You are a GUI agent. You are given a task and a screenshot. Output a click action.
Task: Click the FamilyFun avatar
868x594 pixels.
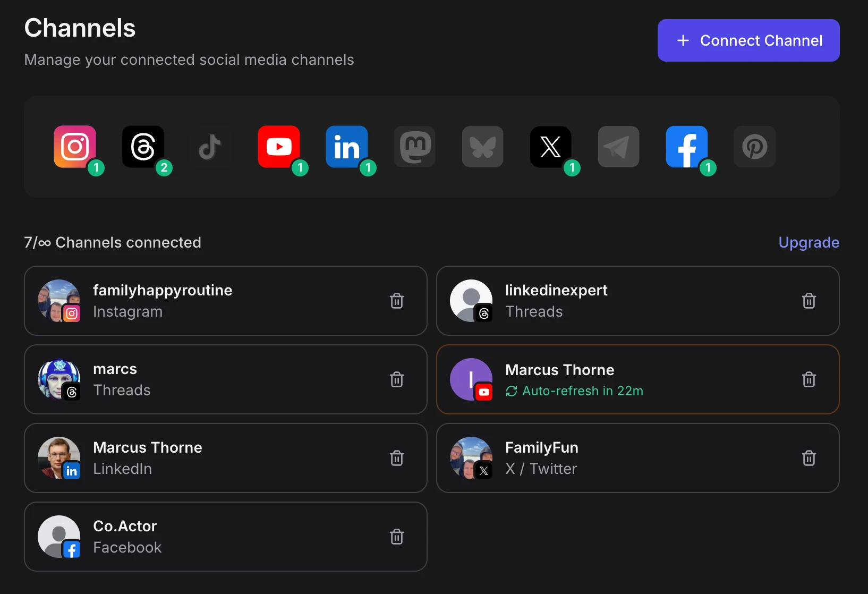click(471, 458)
